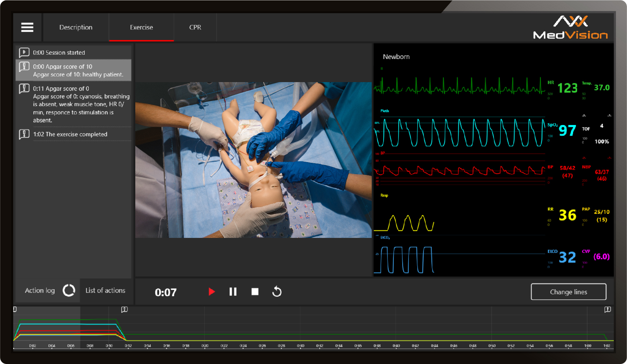Click the restart replay icon

tap(277, 292)
